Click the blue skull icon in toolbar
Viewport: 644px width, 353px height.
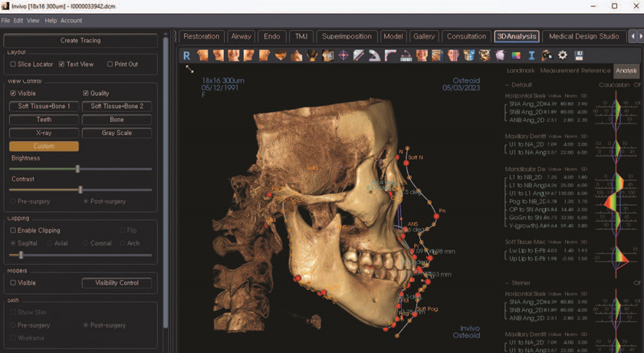click(x=468, y=55)
